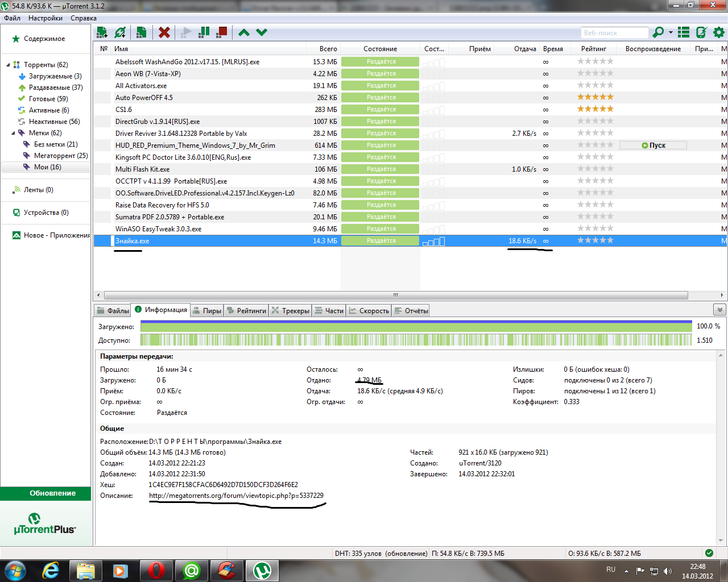Select the Sumatra PDF 2.0.5789 torrent row
This screenshot has width=728, height=582.
[409, 217]
